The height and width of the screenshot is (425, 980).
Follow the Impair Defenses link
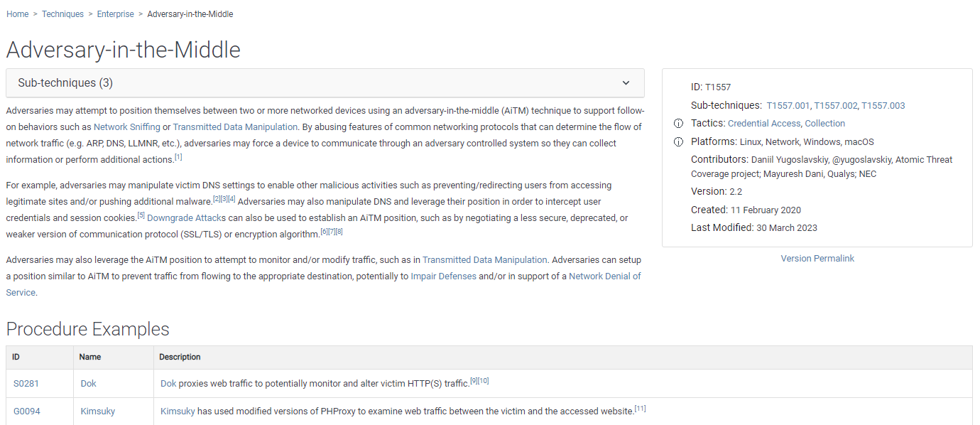click(x=443, y=276)
